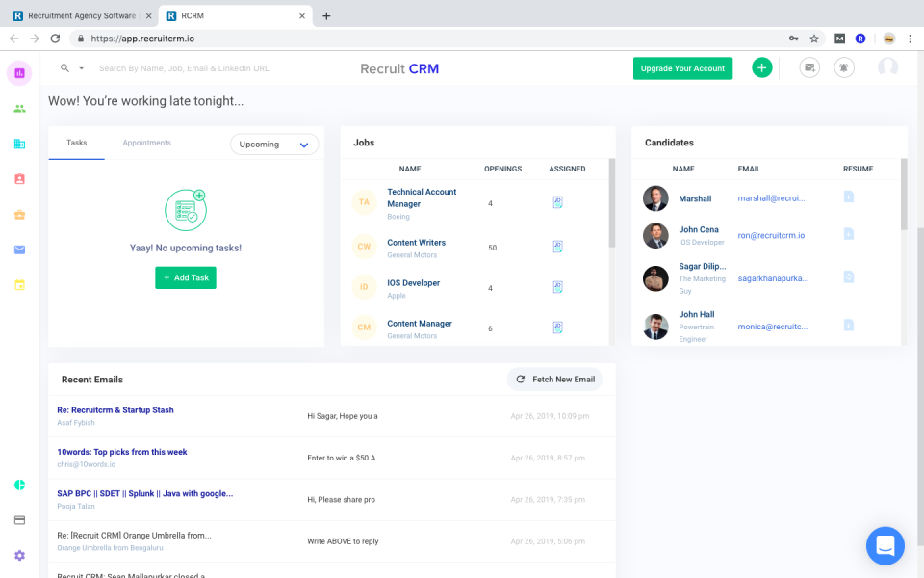
Task: Open Chrome's three-dot menu
Action: click(x=910, y=39)
